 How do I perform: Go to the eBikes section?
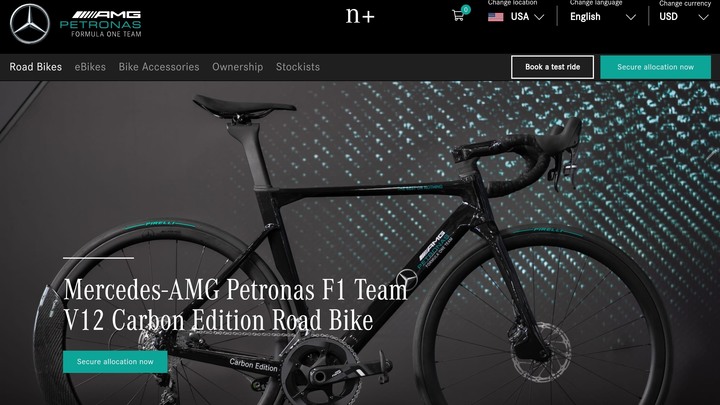90,67
